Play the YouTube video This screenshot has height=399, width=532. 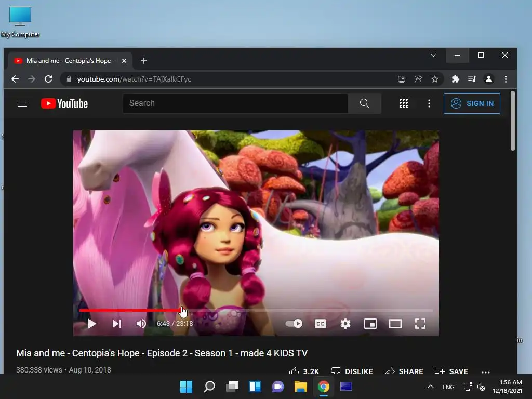click(x=91, y=324)
